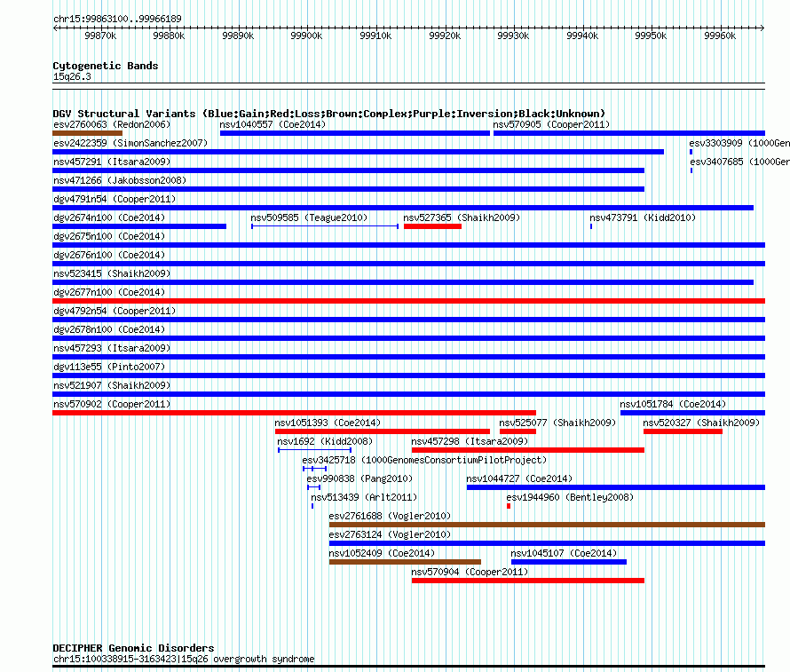Select the thin nsv509585 (Teague2010) interval line
The height and width of the screenshot is (672, 790).
(325, 226)
